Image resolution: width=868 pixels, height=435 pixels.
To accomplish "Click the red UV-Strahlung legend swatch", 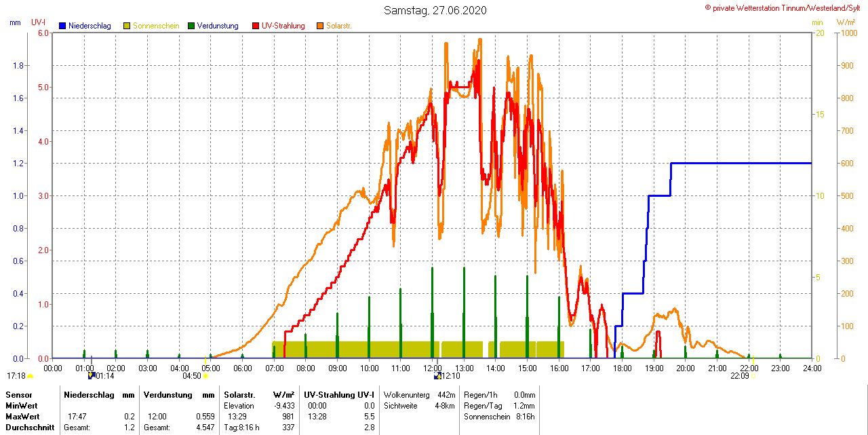I will pos(256,26).
